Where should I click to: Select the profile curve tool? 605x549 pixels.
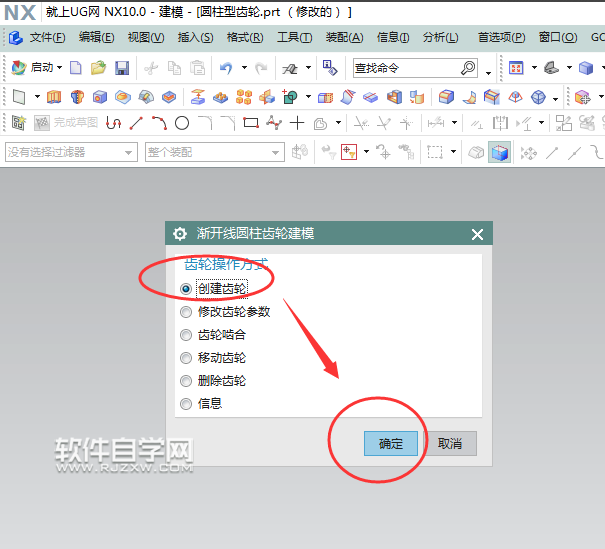click(x=113, y=123)
